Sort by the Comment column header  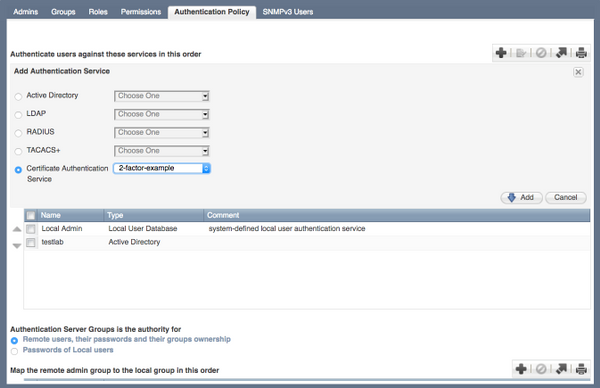[x=396, y=215]
